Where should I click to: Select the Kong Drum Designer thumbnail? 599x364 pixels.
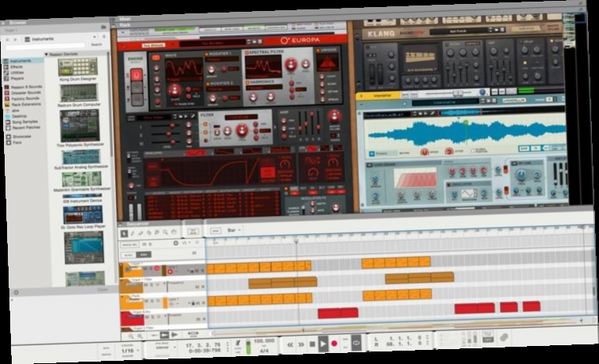tap(78, 67)
